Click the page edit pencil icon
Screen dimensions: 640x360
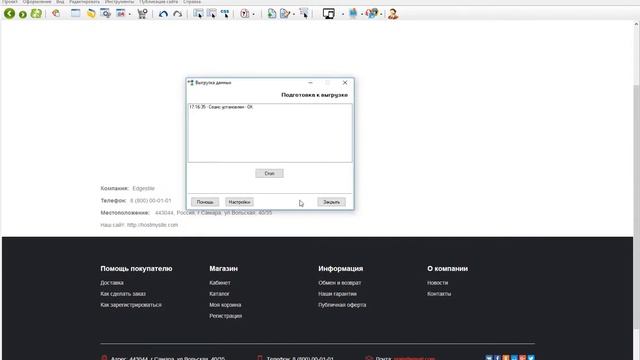(285, 13)
